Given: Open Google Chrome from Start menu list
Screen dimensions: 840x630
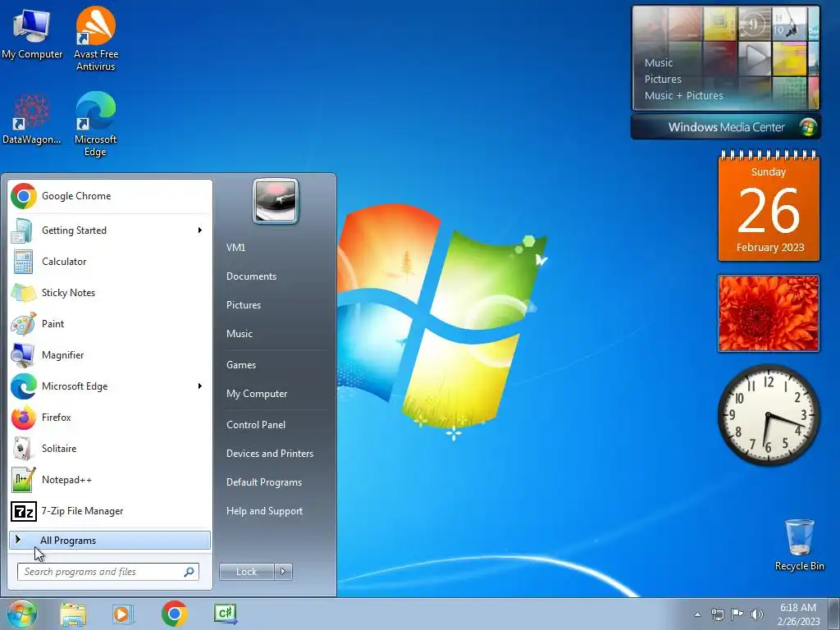Looking at the screenshot, I should point(110,196).
